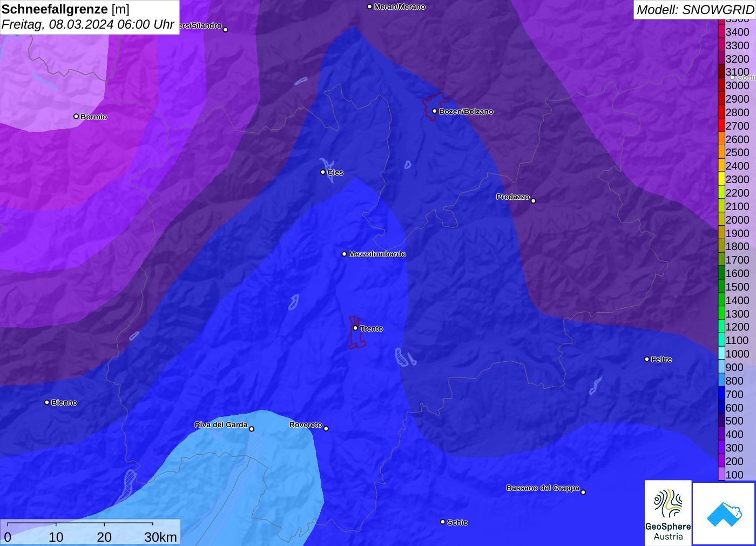The width and height of the screenshot is (756, 546).
Task: Select the Bienno location marker dot
Action: tap(47, 402)
